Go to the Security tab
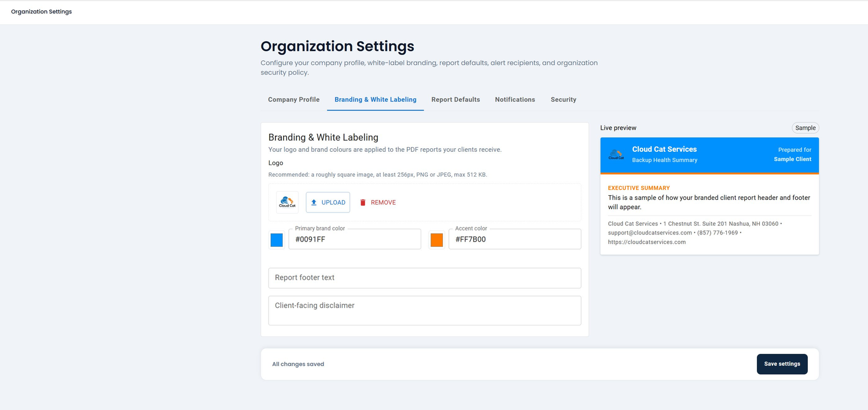This screenshot has height=410, width=868. click(x=564, y=100)
